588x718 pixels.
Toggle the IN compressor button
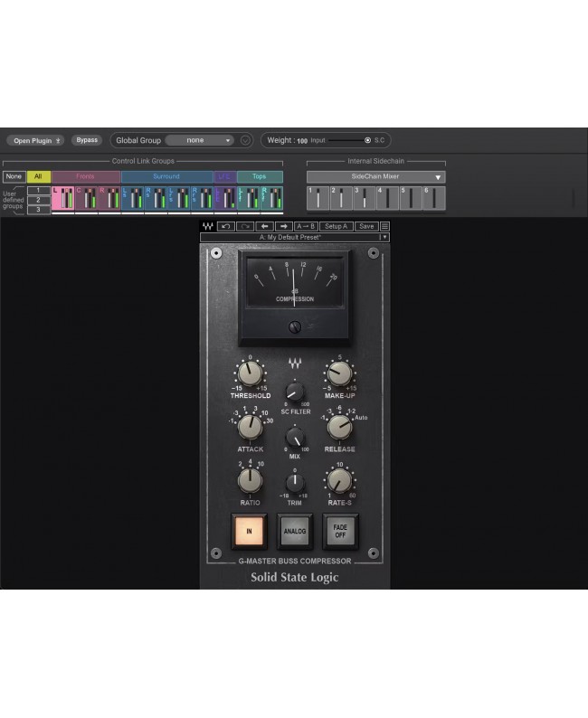tap(249, 531)
